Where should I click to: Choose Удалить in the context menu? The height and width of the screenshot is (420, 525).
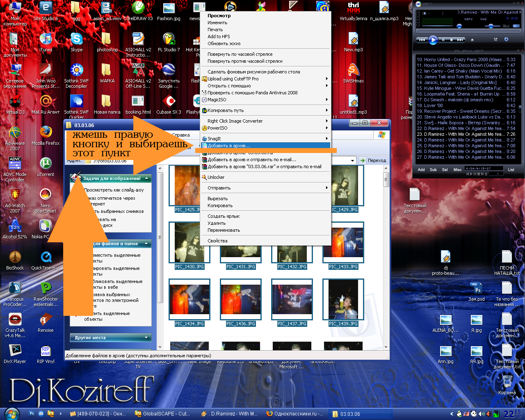pos(265,223)
